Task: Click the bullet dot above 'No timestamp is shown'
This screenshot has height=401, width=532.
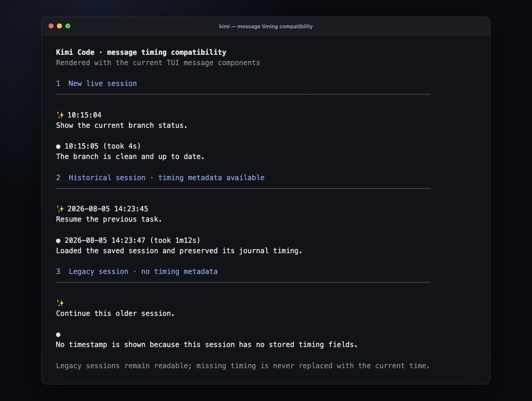Action: click(58, 335)
